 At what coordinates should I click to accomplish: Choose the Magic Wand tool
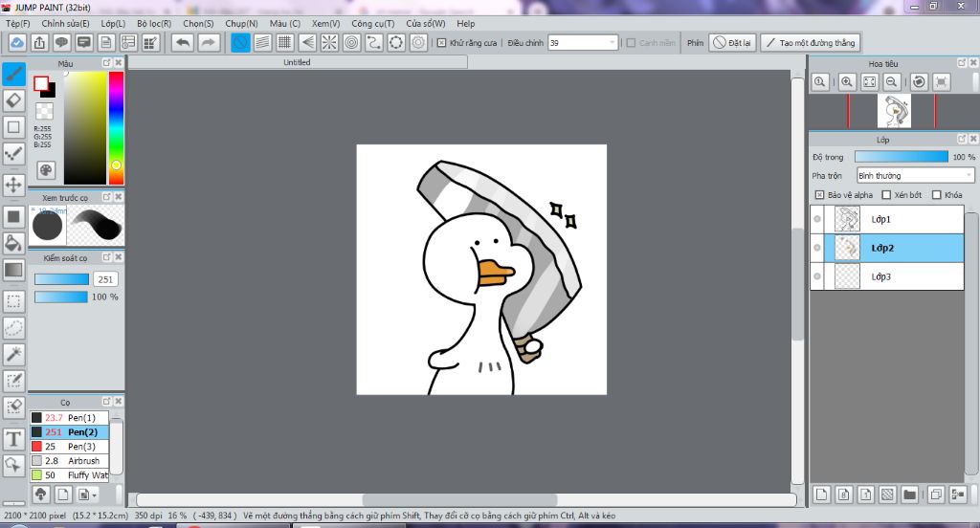coord(13,354)
